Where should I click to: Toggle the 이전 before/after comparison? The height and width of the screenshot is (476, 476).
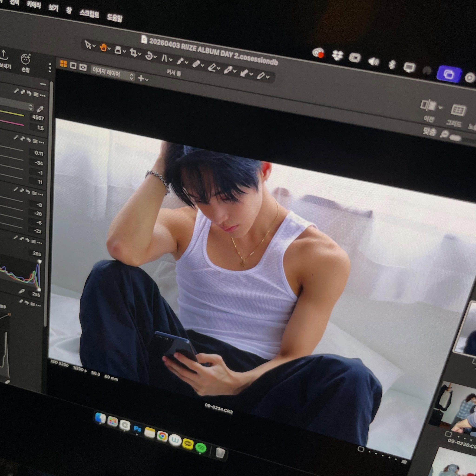click(x=428, y=105)
